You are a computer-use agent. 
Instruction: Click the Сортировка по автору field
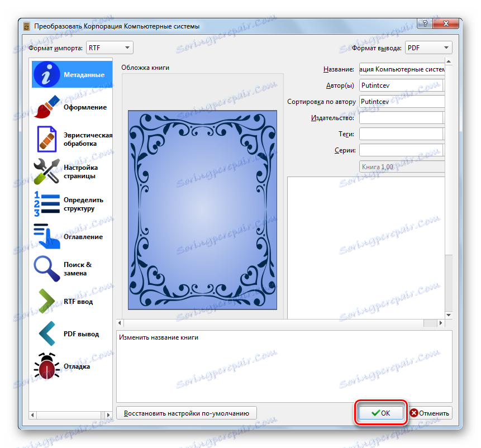(x=402, y=102)
